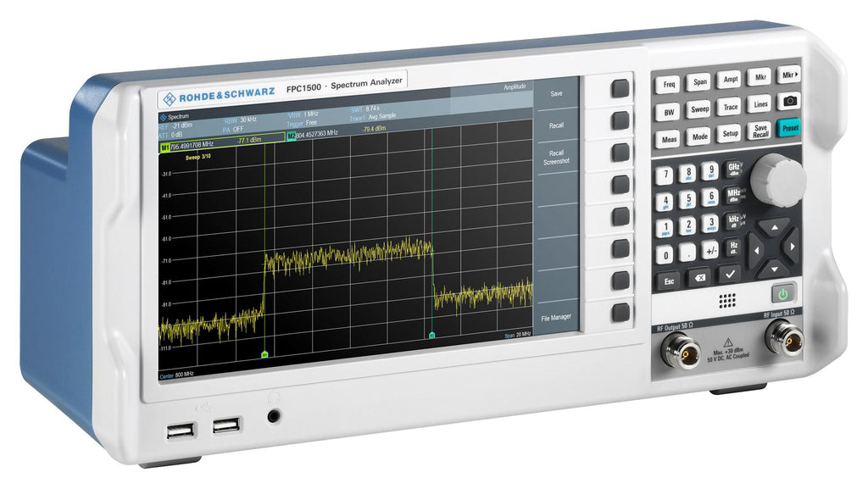
Task: Click the Span key
Action: click(699, 82)
